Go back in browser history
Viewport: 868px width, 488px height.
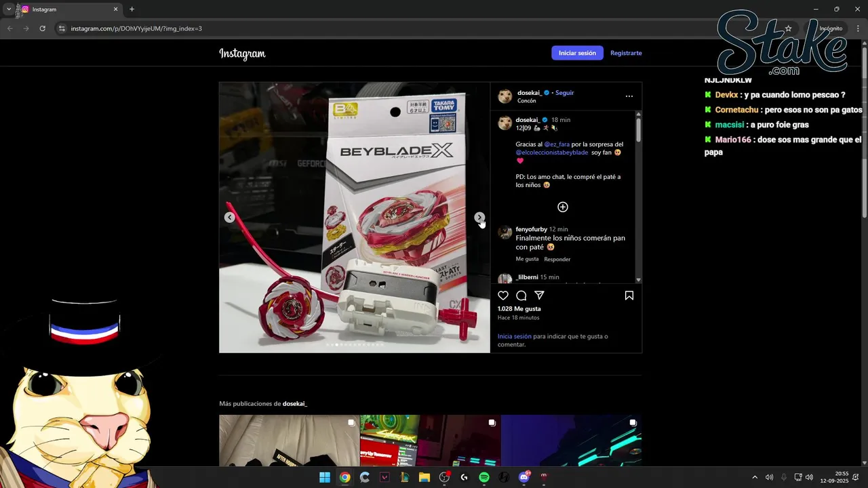pos(9,28)
